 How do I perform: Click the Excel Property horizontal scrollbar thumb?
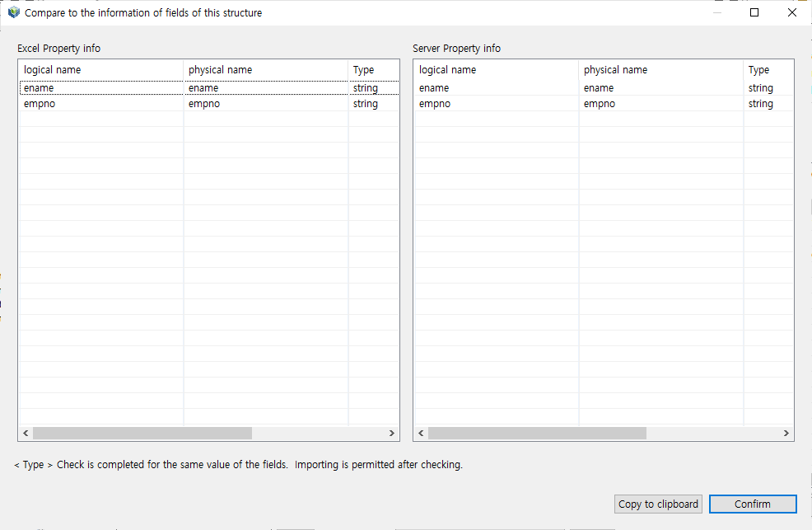click(x=142, y=433)
